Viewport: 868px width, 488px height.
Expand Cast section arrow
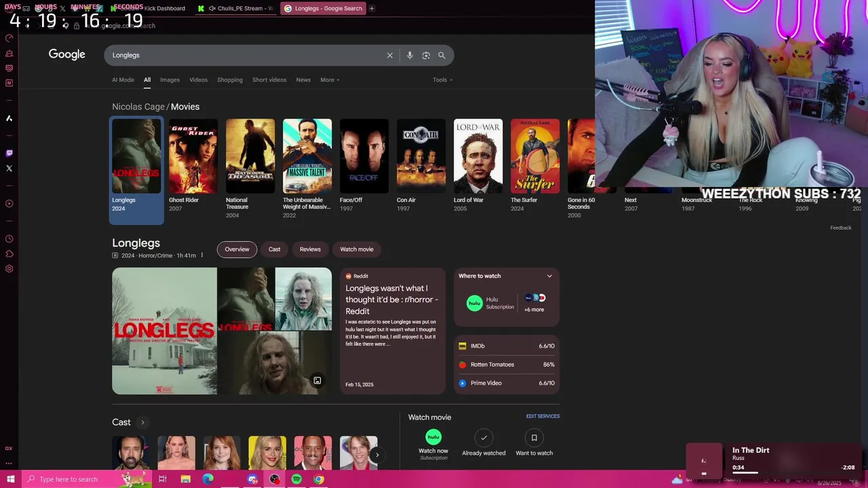point(142,422)
